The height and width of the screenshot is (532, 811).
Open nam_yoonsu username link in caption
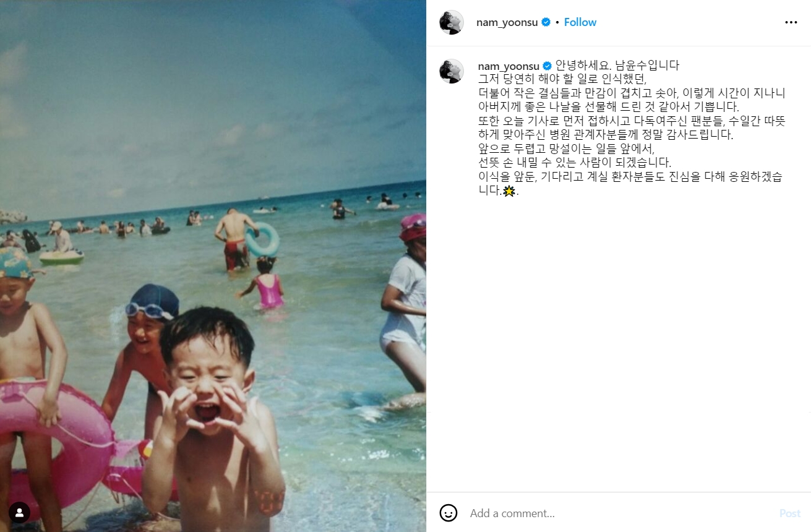(508, 66)
